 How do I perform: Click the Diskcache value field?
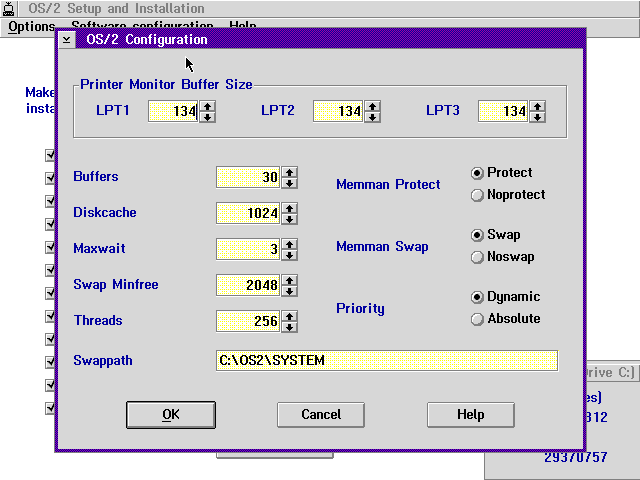(x=248, y=213)
